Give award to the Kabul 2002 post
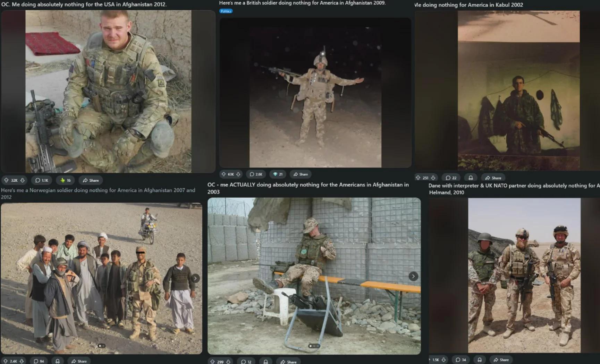The height and width of the screenshot is (364, 600). [471, 178]
